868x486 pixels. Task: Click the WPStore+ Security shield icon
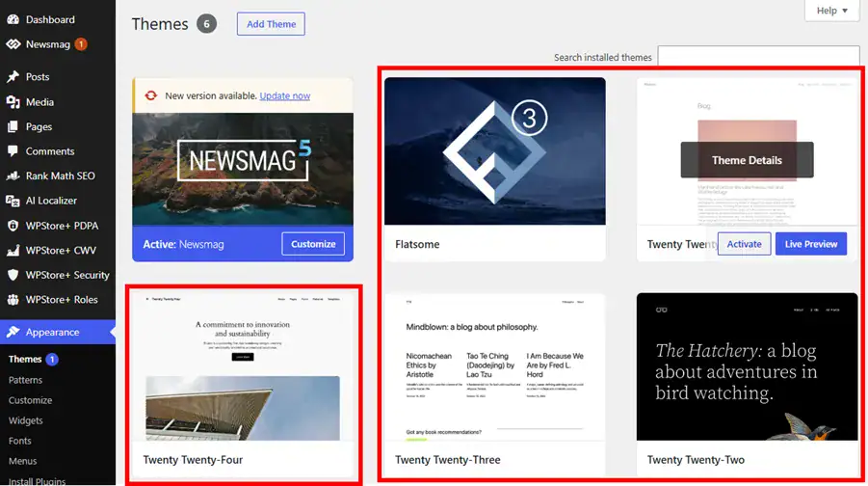click(x=13, y=275)
